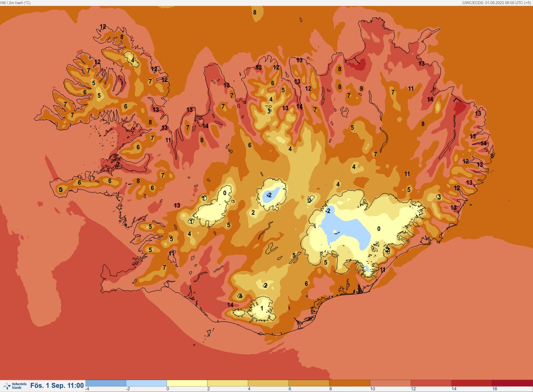Select the salmon legend swatch between 10 and 12
Screen dimensions: 533x392
(390, 383)
